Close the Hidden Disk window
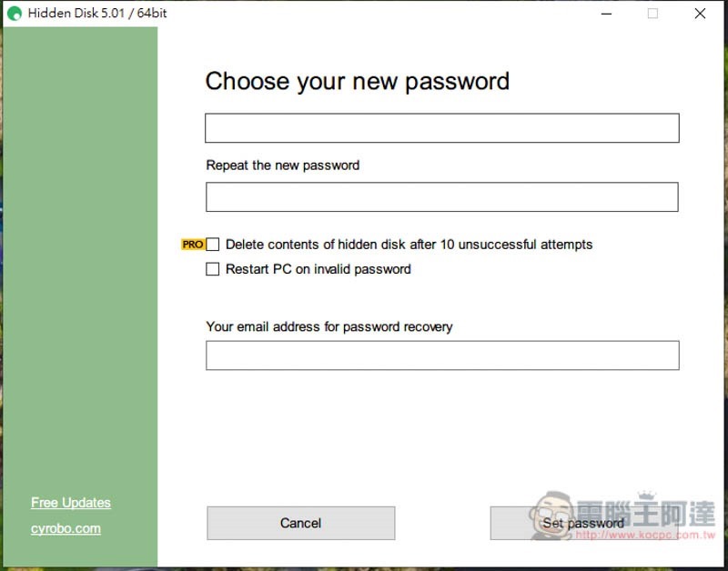This screenshot has width=728, height=571. 700,14
